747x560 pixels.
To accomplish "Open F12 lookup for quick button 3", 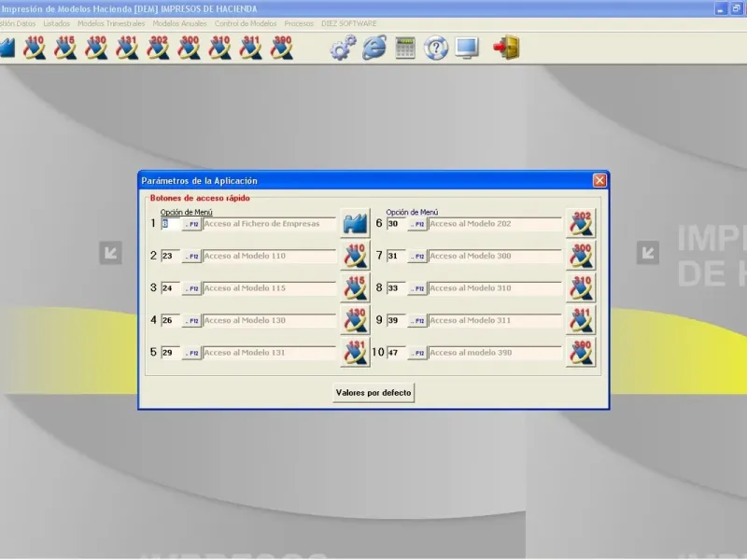I will (x=191, y=288).
